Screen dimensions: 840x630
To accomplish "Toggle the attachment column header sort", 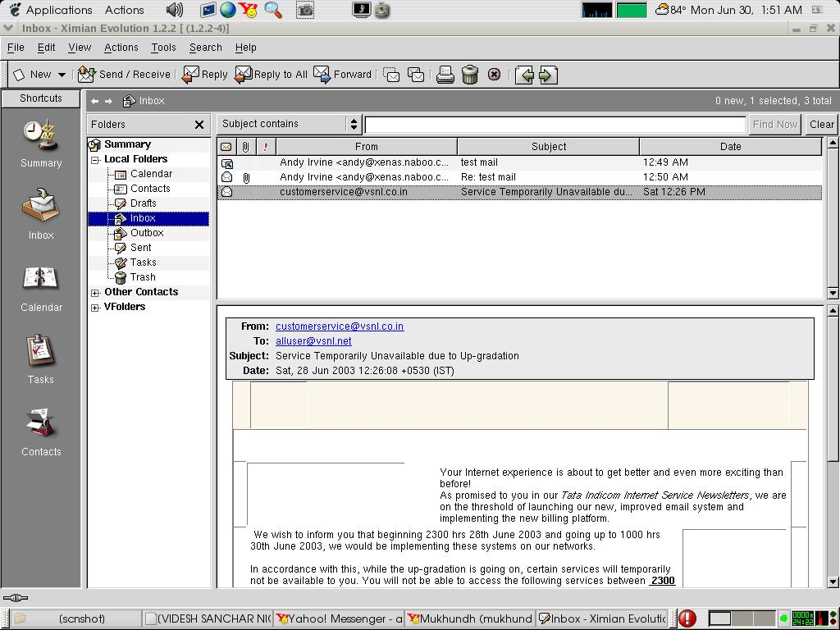I will (x=245, y=147).
